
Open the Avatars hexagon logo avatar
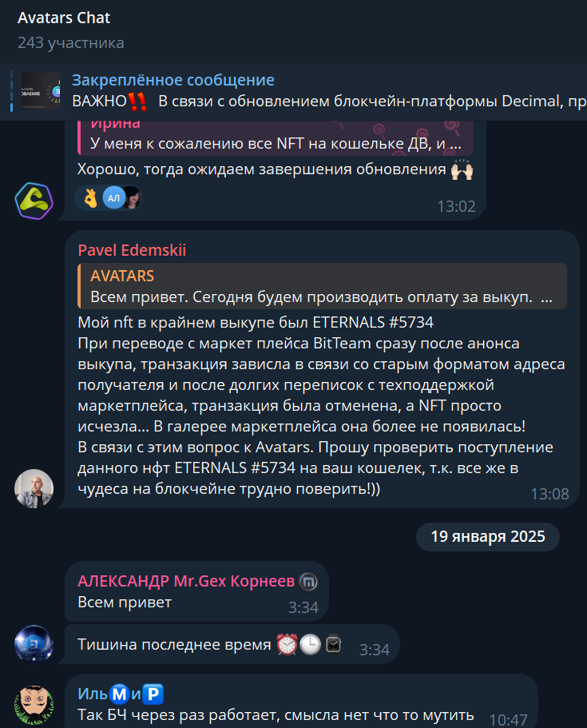pyautogui.click(x=34, y=201)
